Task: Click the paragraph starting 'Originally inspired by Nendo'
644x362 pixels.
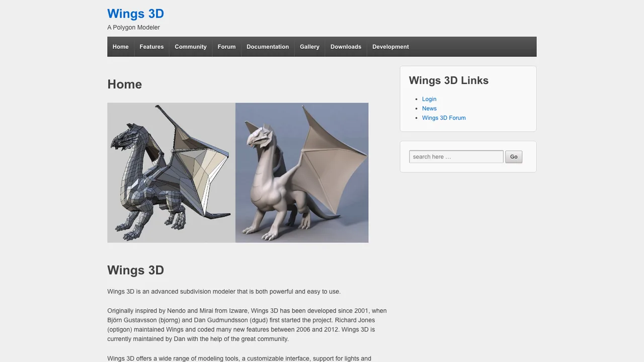Action: pyautogui.click(x=247, y=325)
